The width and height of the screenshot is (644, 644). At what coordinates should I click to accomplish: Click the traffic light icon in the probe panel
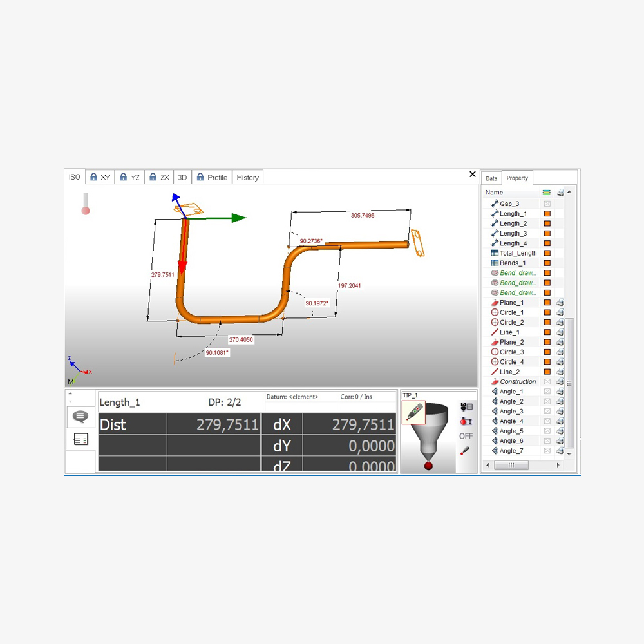[466, 407]
